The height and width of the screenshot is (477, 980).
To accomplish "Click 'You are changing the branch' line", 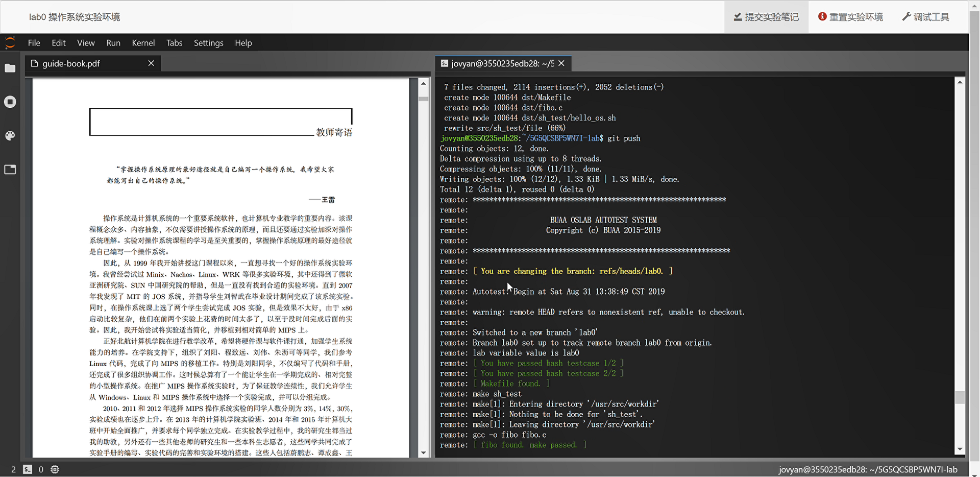I will (x=573, y=271).
